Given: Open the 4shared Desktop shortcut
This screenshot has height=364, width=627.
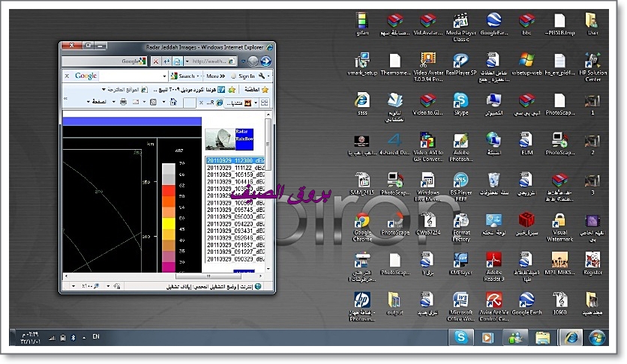Looking at the screenshot, I should (394, 144).
